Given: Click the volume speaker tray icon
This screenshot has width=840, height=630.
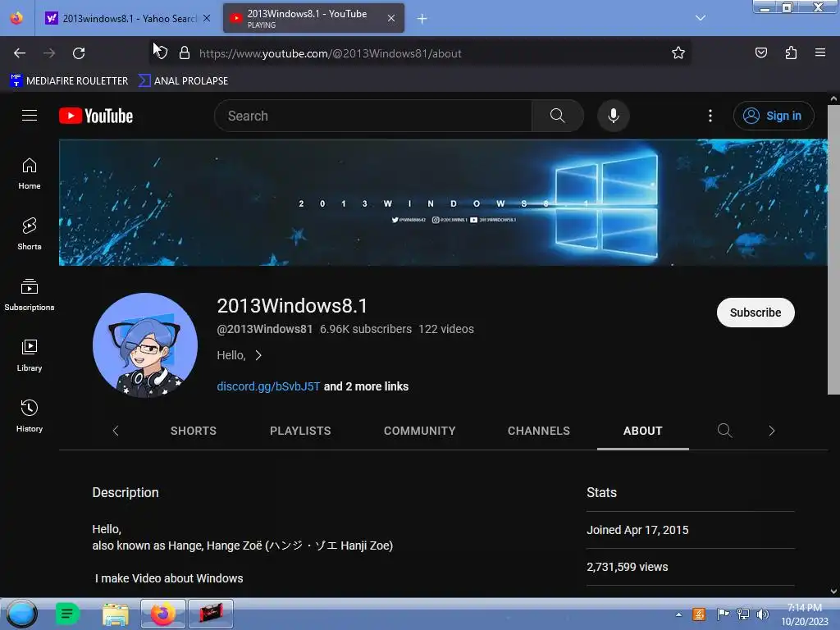Looking at the screenshot, I should click(762, 614).
